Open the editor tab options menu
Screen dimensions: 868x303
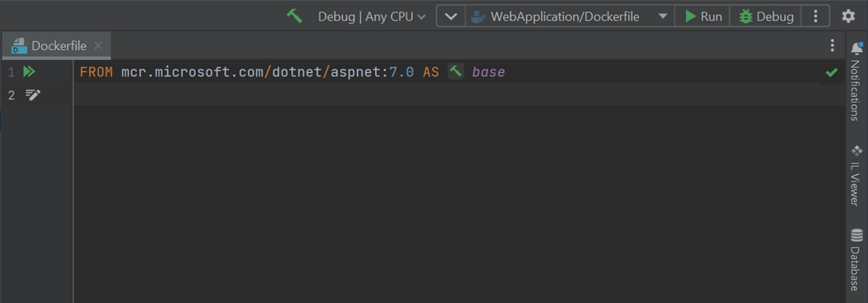832,46
